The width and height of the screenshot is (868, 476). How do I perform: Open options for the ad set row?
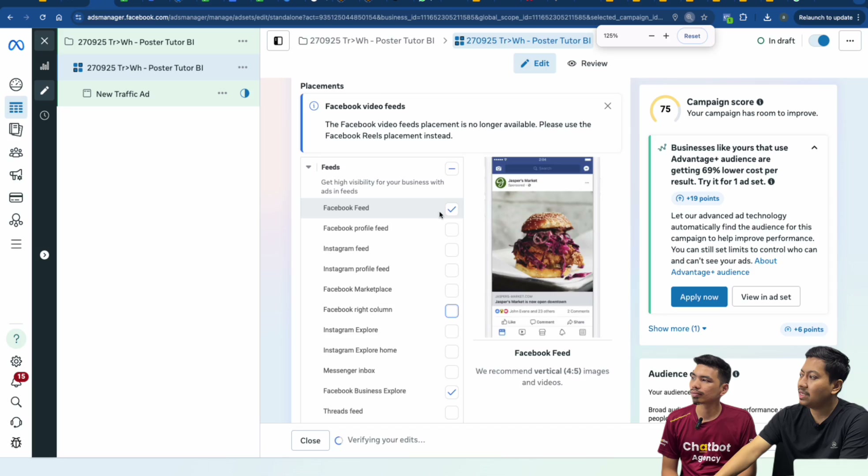pyautogui.click(x=243, y=67)
